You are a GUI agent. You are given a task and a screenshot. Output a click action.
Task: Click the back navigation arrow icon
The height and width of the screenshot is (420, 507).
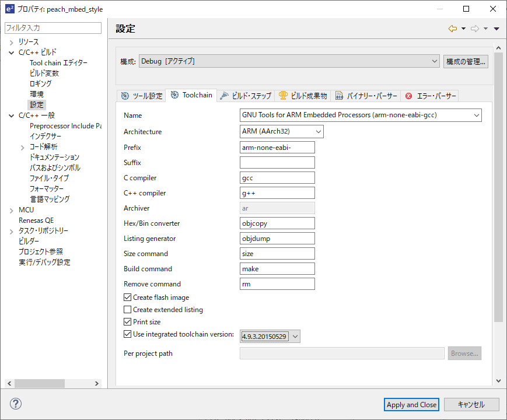tap(453, 29)
